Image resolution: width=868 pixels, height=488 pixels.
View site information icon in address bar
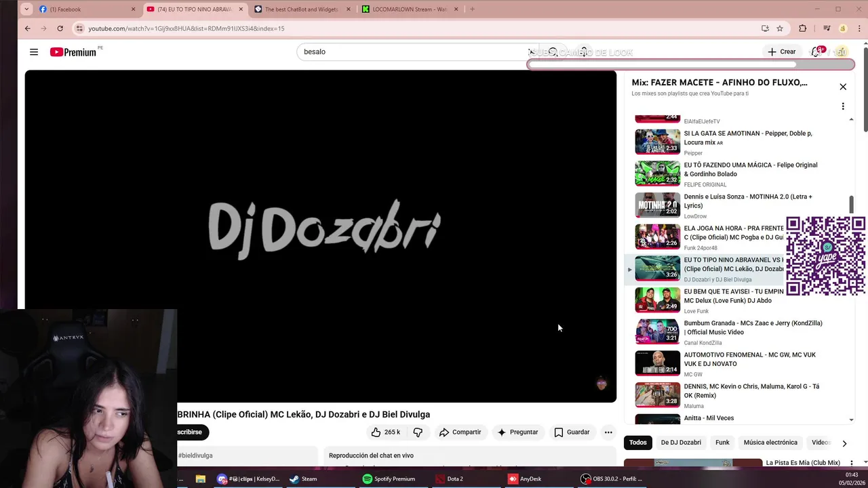pyautogui.click(x=80, y=28)
